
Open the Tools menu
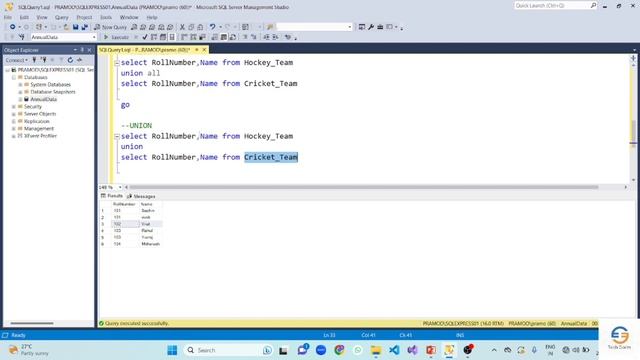[106, 17]
